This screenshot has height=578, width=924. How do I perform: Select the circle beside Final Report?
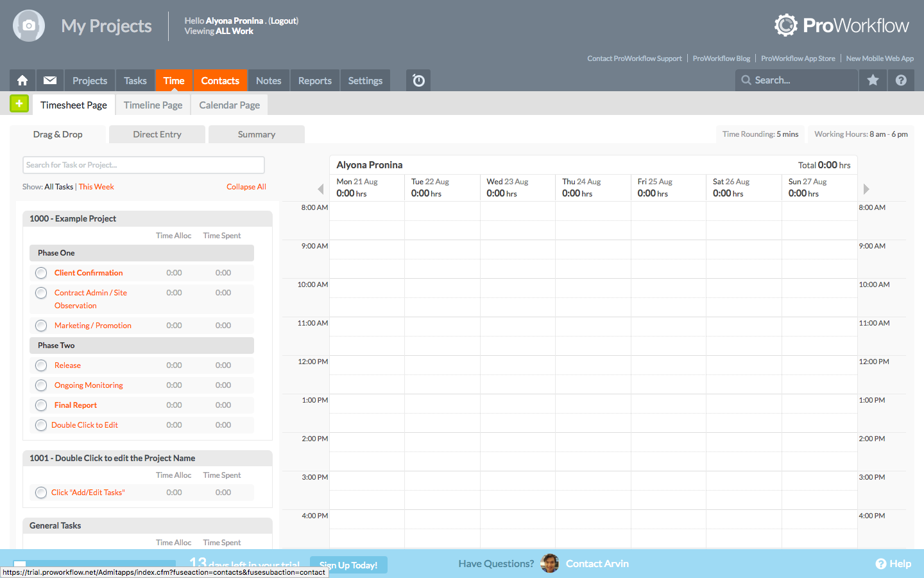pyautogui.click(x=40, y=405)
